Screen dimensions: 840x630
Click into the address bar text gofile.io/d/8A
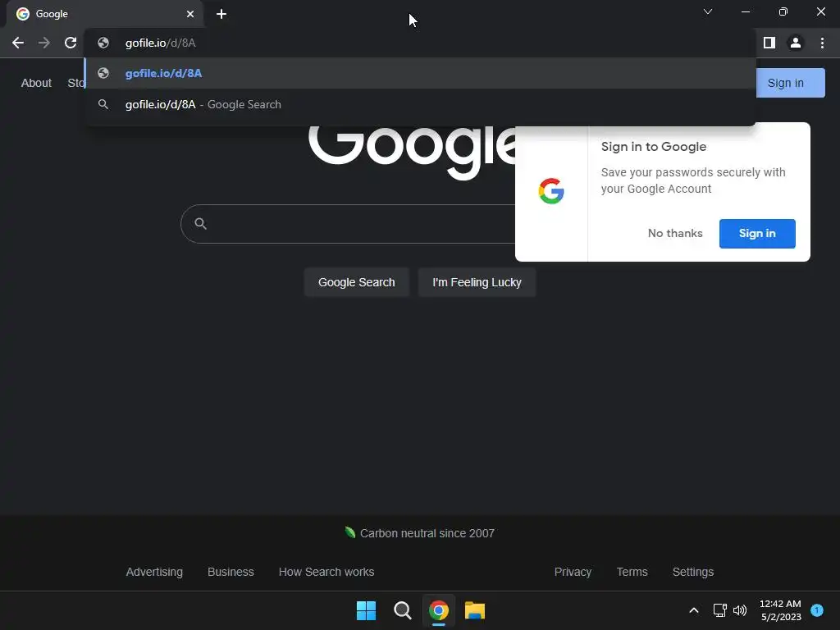[x=160, y=43]
